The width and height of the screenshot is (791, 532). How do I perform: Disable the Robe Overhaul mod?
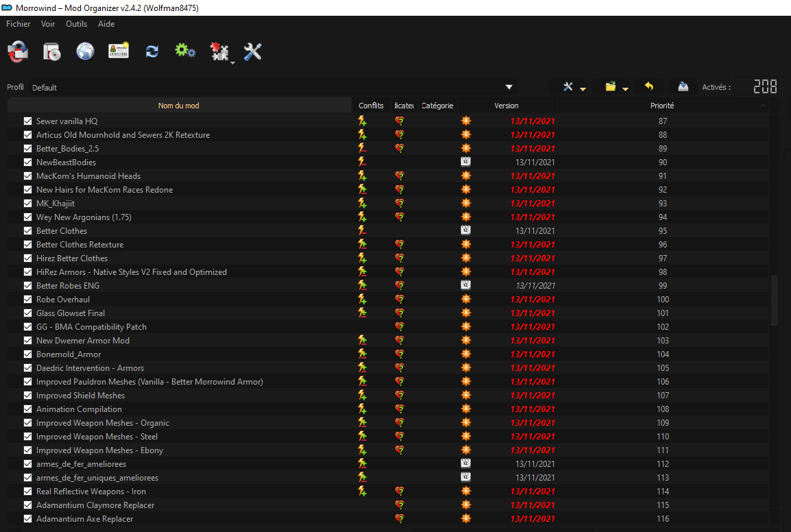point(28,300)
